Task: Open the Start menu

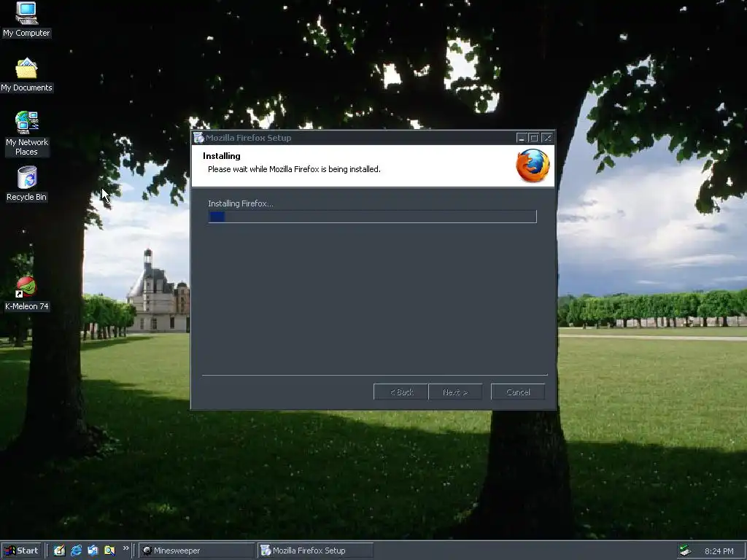Action: (x=21, y=551)
